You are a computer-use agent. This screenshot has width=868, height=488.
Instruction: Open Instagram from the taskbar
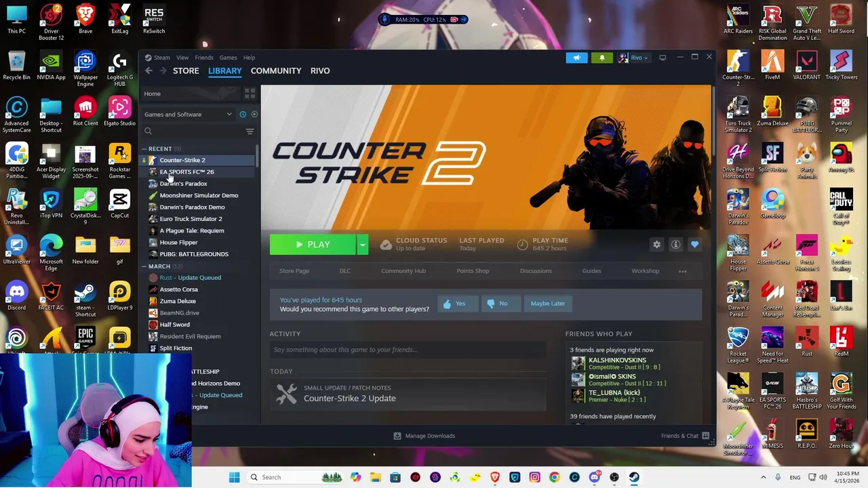pyautogui.click(x=534, y=477)
